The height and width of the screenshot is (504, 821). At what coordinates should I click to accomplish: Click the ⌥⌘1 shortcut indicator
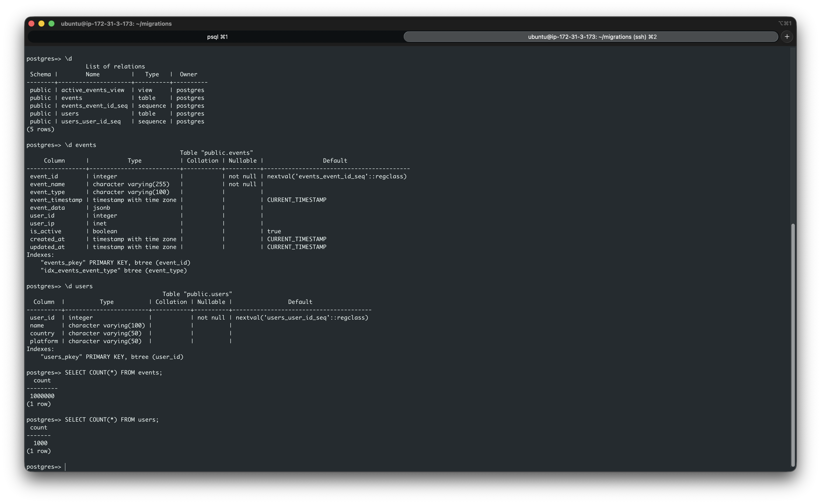[785, 23]
